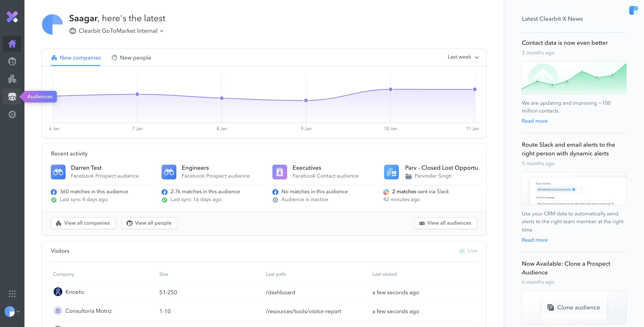Click View all companies button
The height and width of the screenshot is (327, 644).
pyautogui.click(x=83, y=223)
